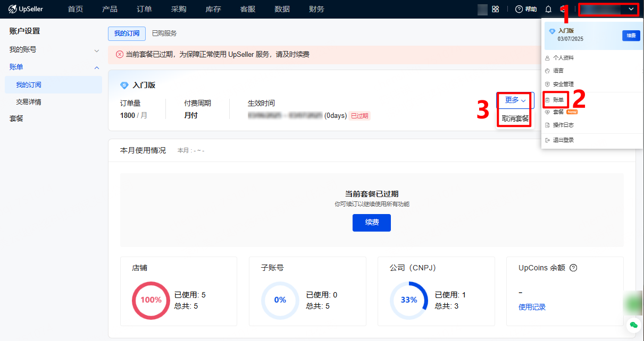Open the apps grid icon
The image size is (644, 341).
pyautogui.click(x=495, y=9)
